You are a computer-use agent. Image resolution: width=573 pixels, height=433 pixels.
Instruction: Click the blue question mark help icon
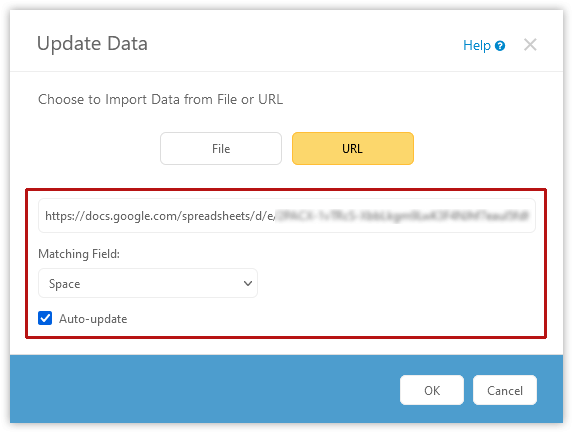point(500,46)
